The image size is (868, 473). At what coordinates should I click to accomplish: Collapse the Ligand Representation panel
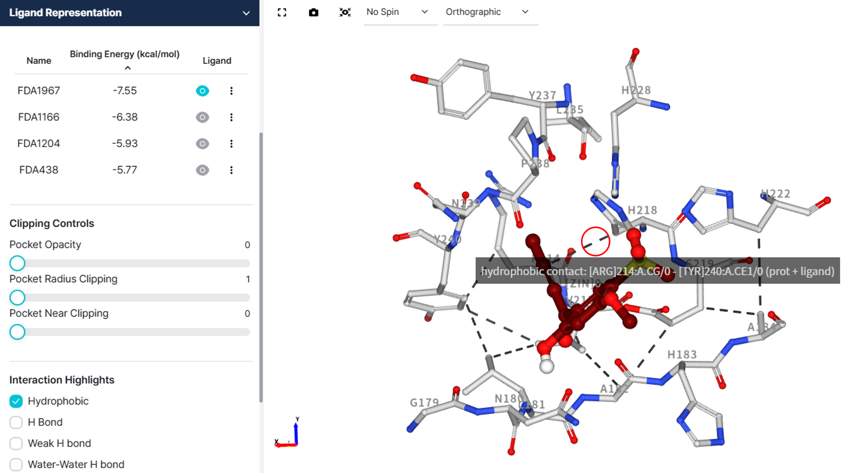[x=246, y=13]
